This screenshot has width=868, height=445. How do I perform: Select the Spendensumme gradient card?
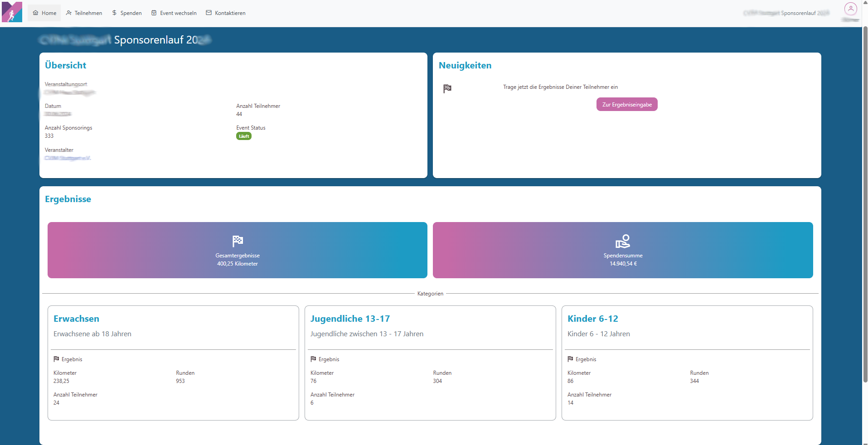click(623, 250)
